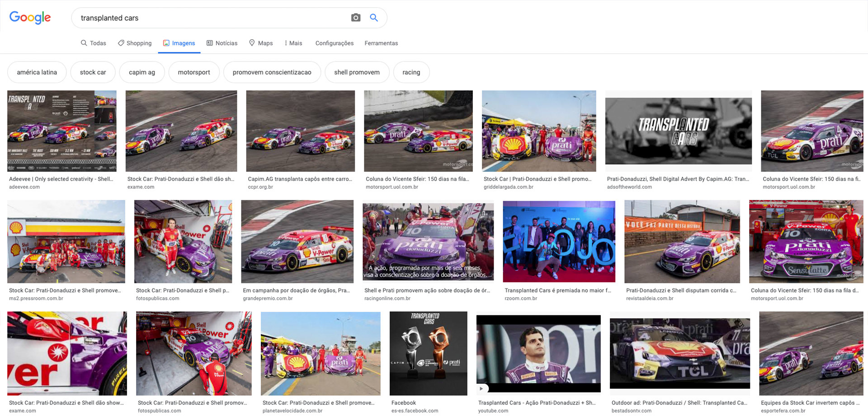The height and width of the screenshot is (418, 868).
Task: Open the Adeevee collage thumbnail
Action: coord(62,131)
